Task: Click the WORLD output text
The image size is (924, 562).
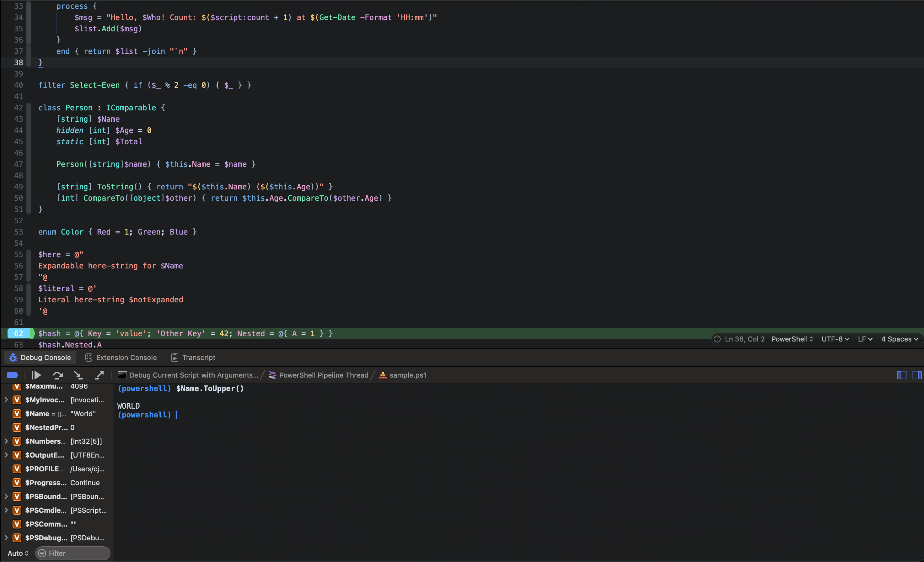Action: click(129, 406)
